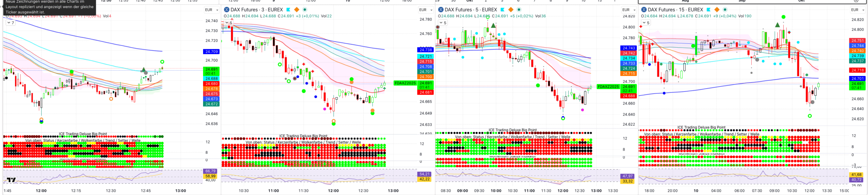
Task: Click the green market status dot on the 3-minute chart
Action: click(x=305, y=10)
